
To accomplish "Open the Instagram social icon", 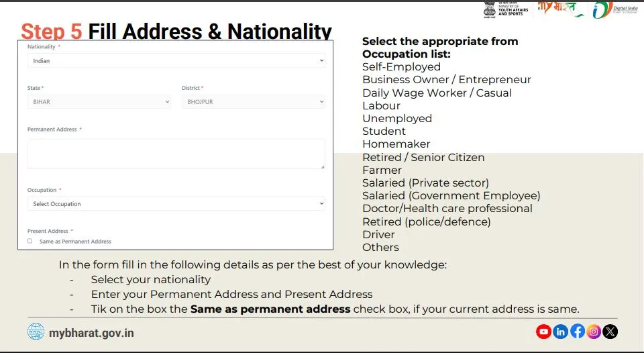I will pyautogui.click(x=594, y=332).
